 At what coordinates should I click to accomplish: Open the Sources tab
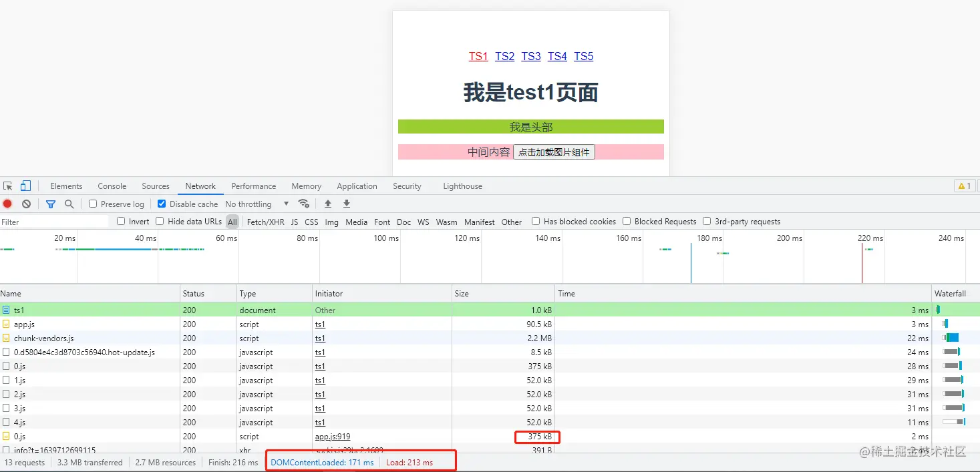coord(156,186)
